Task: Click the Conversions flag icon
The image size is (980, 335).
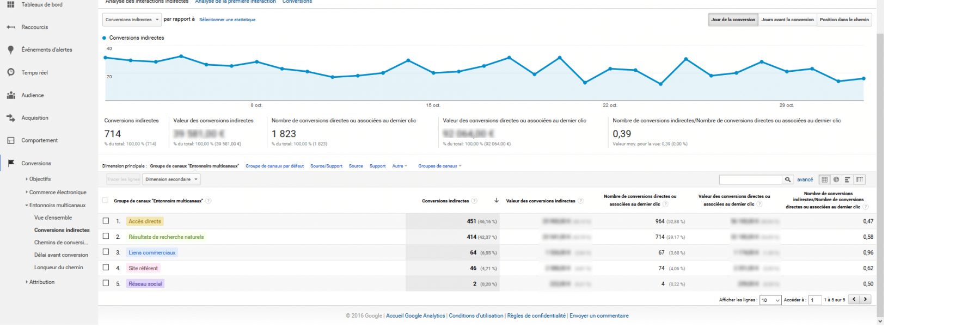Action: point(10,163)
